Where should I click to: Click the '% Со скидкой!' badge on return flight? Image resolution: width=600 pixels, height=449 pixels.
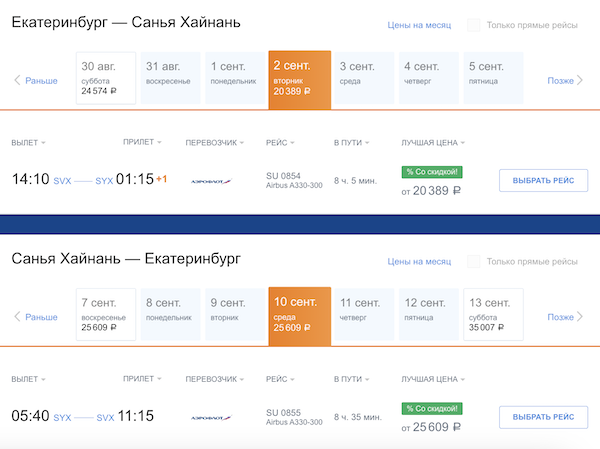(x=431, y=409)
